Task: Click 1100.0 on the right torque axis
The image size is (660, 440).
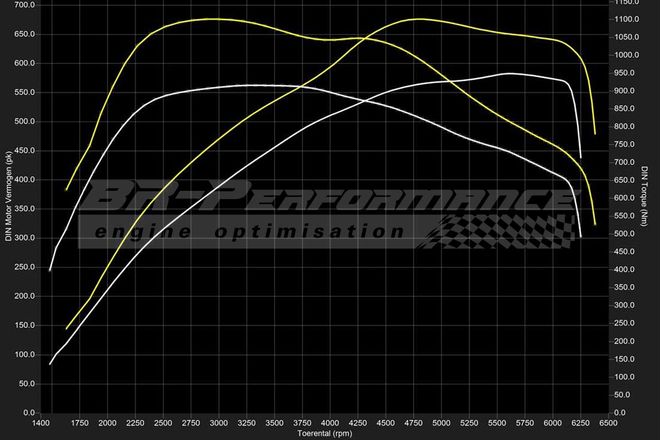Action: 627,19
